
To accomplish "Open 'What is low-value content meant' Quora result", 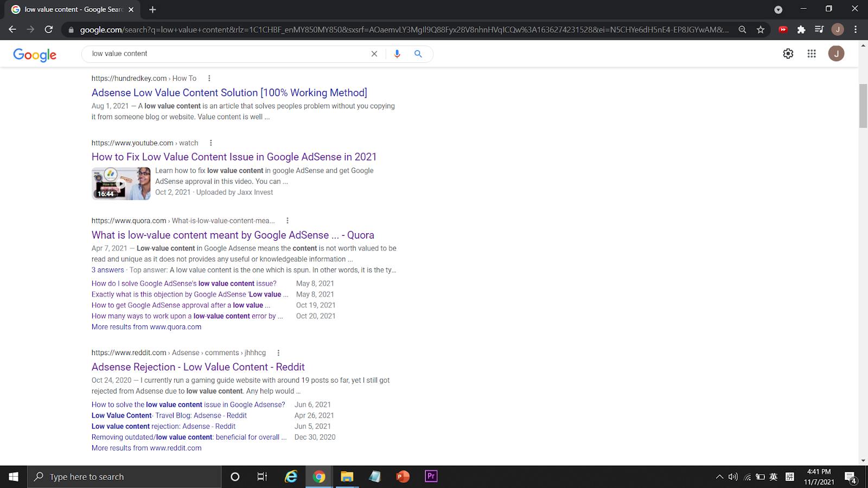I will 233,235.
